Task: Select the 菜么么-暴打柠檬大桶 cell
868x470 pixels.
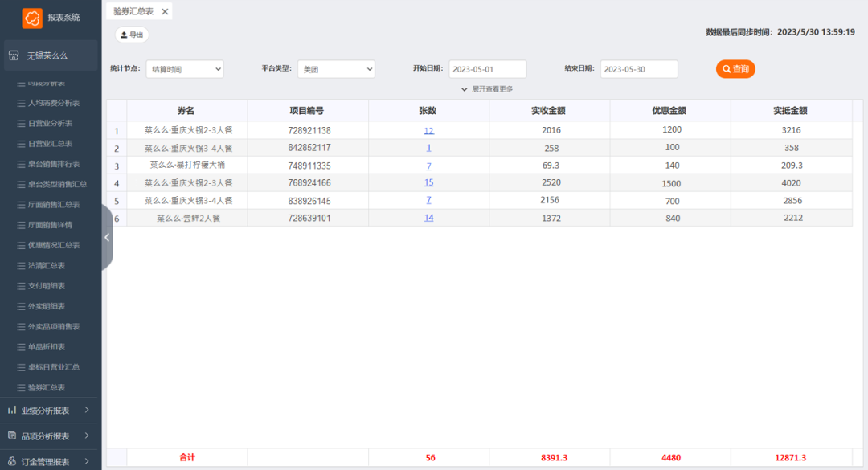Action: tap(187, 165)
